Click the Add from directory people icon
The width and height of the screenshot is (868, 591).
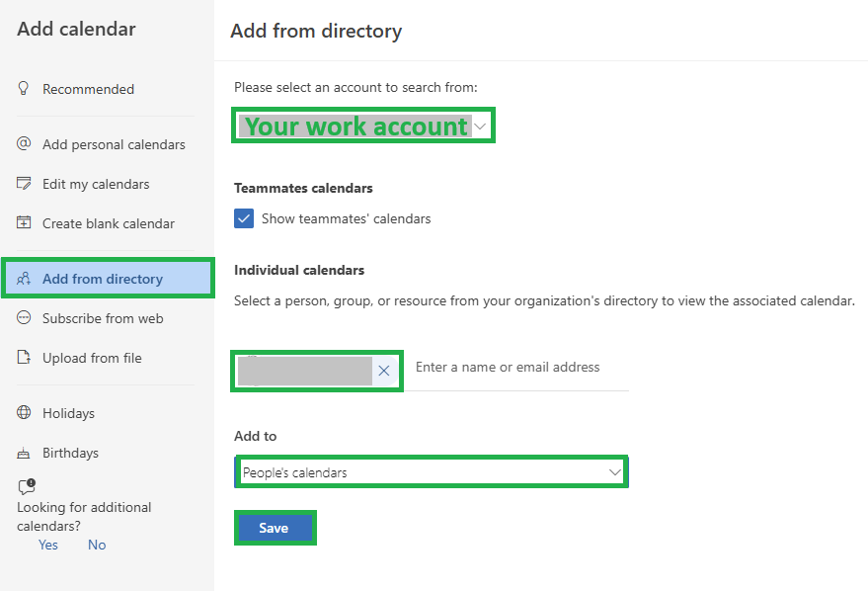(x=24, y=278)
